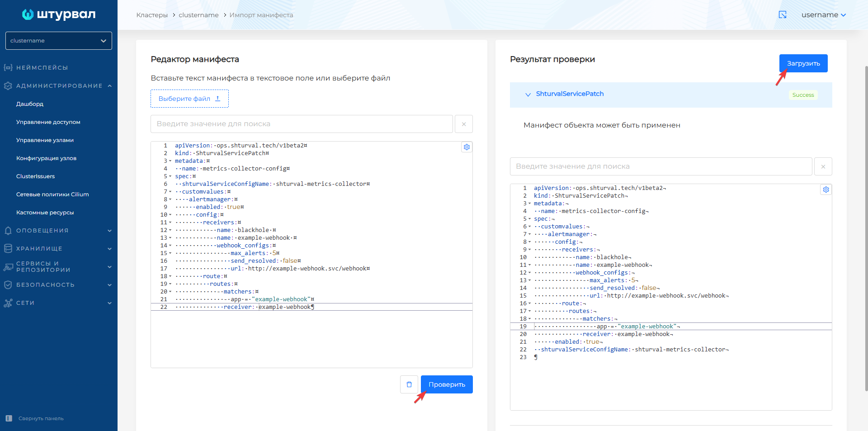Viewport: 868px width, 431px height.
Task: Click the Штурвал logo
Action: pos(58,14)
